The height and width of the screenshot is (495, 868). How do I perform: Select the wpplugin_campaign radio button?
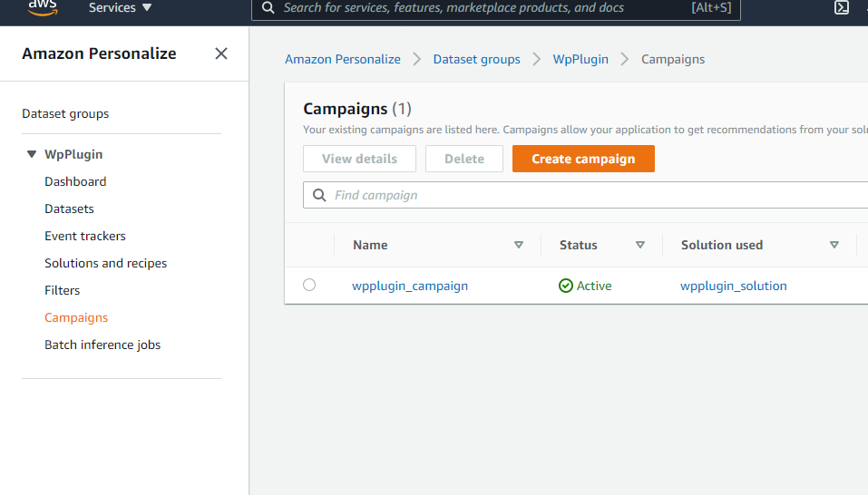[x=309, y=285]
